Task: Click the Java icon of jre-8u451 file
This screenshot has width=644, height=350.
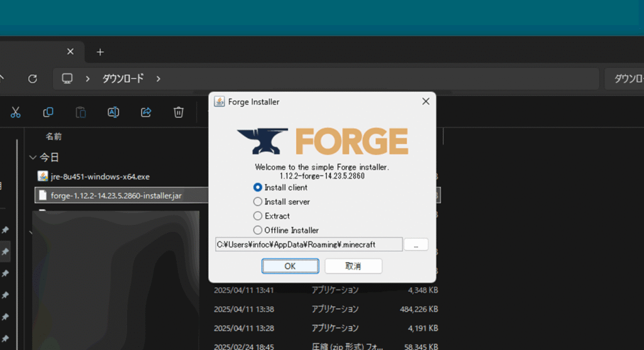Action: coord(43,177)
